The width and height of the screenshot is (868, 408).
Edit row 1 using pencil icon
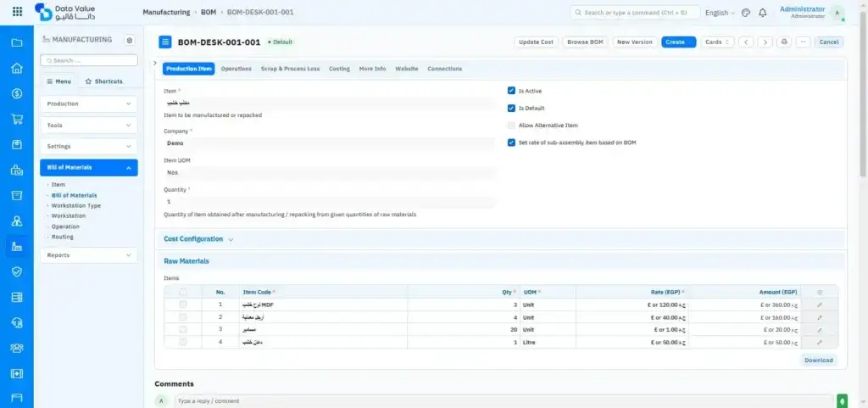(819, 305)
